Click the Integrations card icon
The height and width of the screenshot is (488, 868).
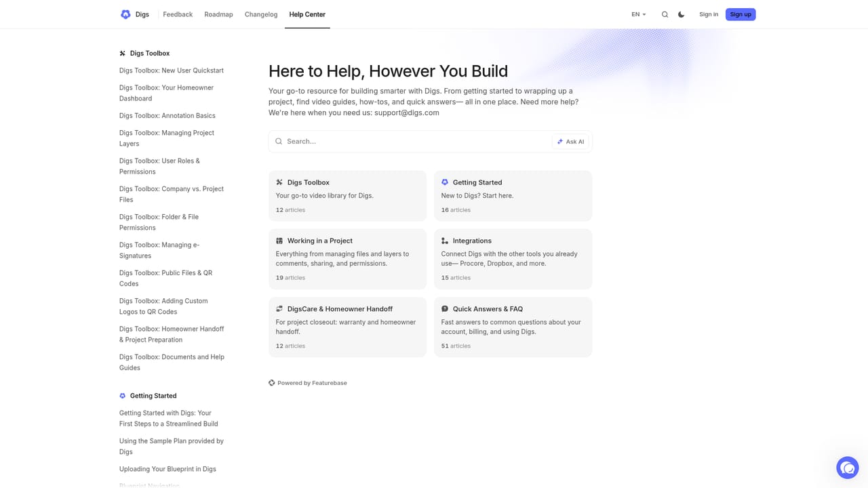tap(445, 241)
